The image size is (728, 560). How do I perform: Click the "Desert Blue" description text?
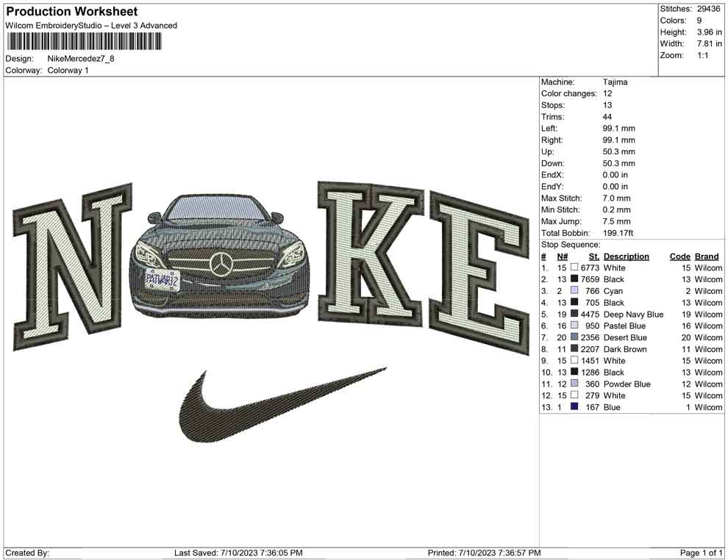click(625, 337)
